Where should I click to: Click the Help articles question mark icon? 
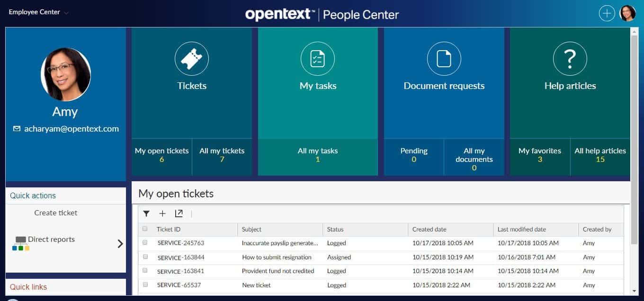(x=570, y=59)
